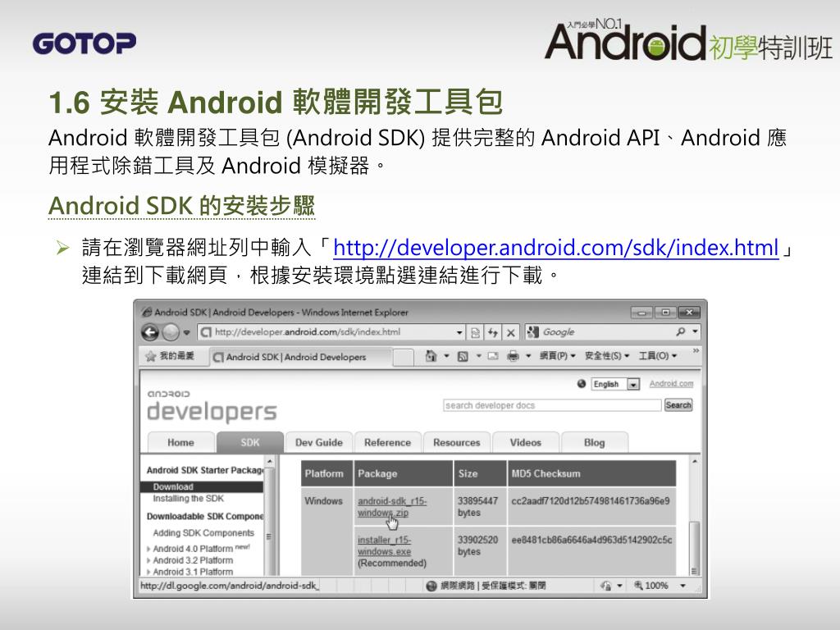Open the search provider dropdown arrow
Image resolution: width=840 pixels, height=630 pixels.
pos(695,331)
